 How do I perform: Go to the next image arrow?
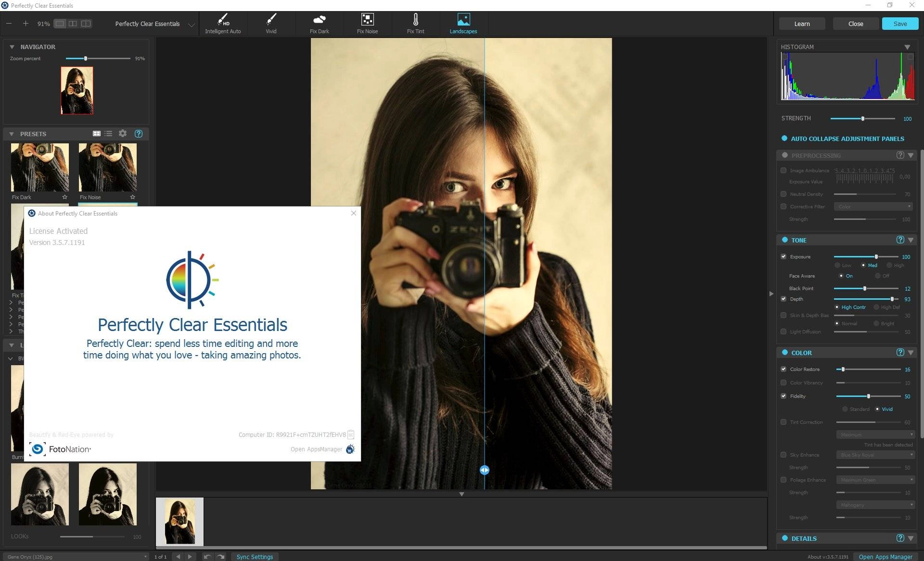pyautogui.click(x=190, y=557)
